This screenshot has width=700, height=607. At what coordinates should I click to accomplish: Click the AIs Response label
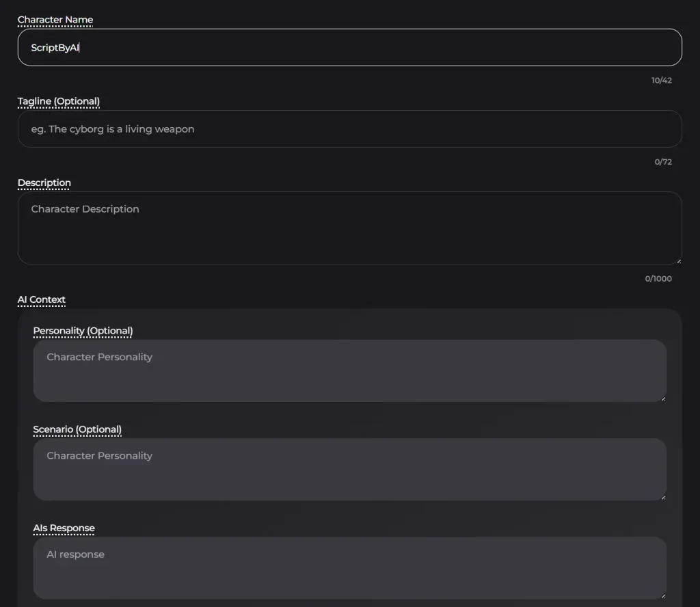tap(64, 528)
